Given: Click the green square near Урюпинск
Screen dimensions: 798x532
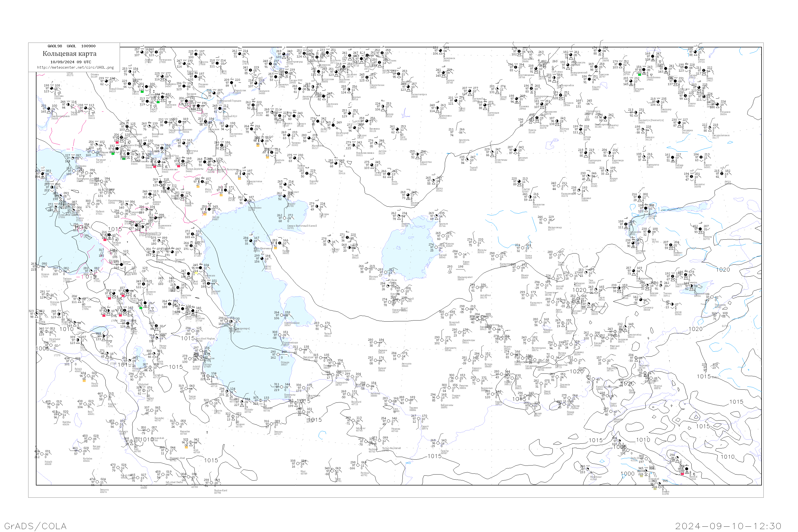Looking at the screenshot, I should pyautogui.click(x=158, y=102).
